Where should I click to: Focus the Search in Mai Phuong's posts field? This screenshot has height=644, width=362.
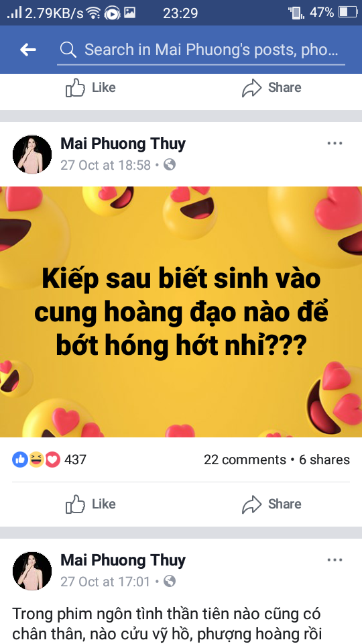coord(201,50)
